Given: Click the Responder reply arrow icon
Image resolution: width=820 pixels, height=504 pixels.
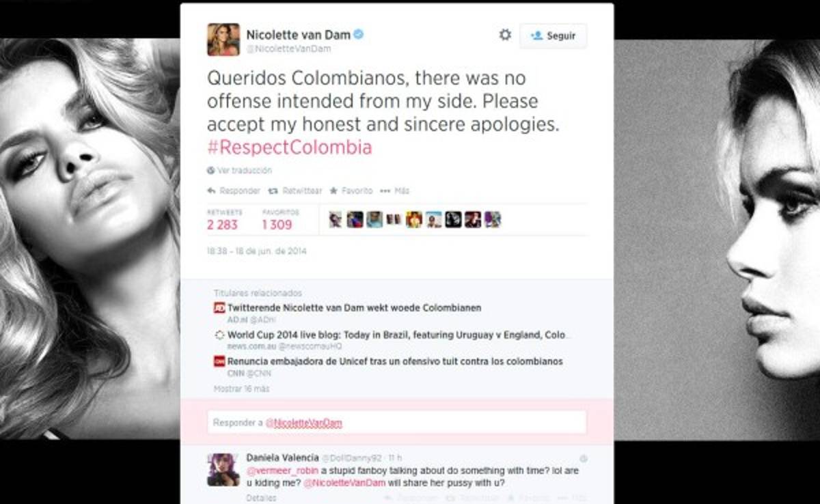Looking at the screenshot, I should click(212, 191).
